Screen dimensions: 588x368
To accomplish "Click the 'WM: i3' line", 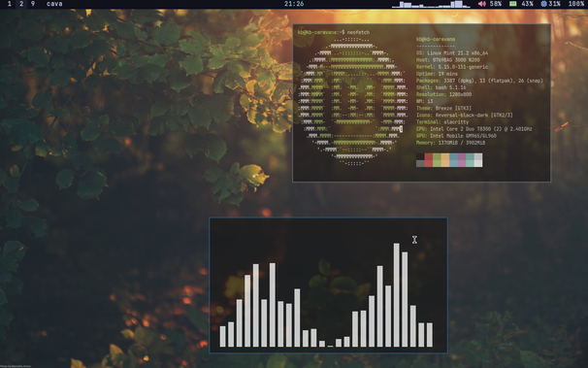I will (x=424, y=101).
